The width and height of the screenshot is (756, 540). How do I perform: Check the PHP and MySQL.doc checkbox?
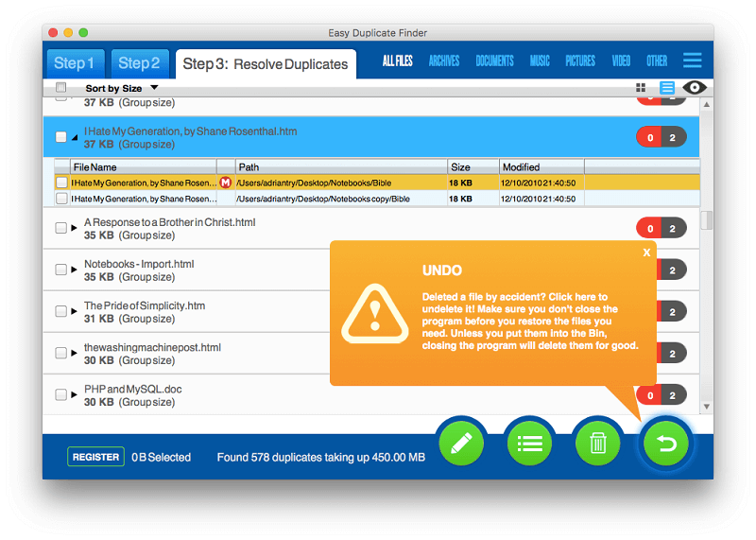click(60, 394)
